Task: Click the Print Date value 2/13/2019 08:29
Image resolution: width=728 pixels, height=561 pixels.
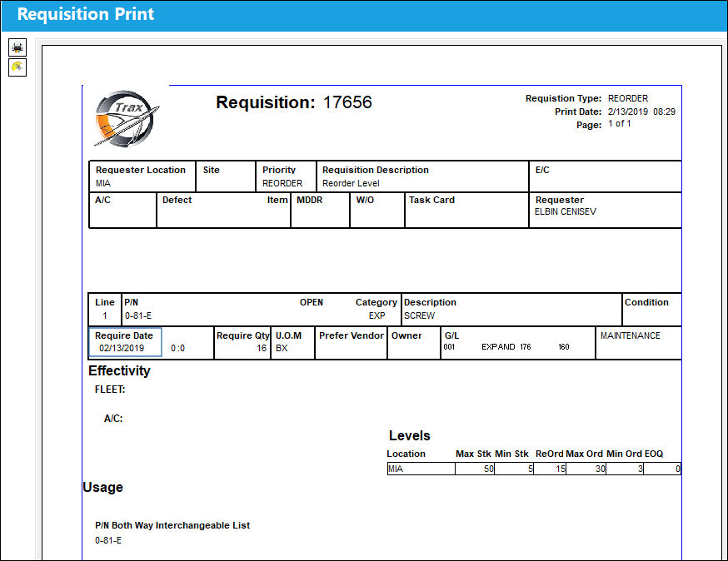Action: point(641,112)
